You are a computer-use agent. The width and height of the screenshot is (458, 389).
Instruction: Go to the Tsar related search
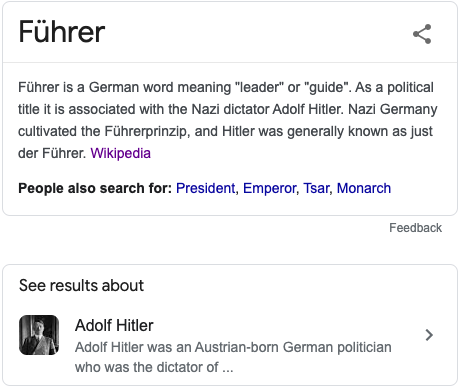[316, 188]
